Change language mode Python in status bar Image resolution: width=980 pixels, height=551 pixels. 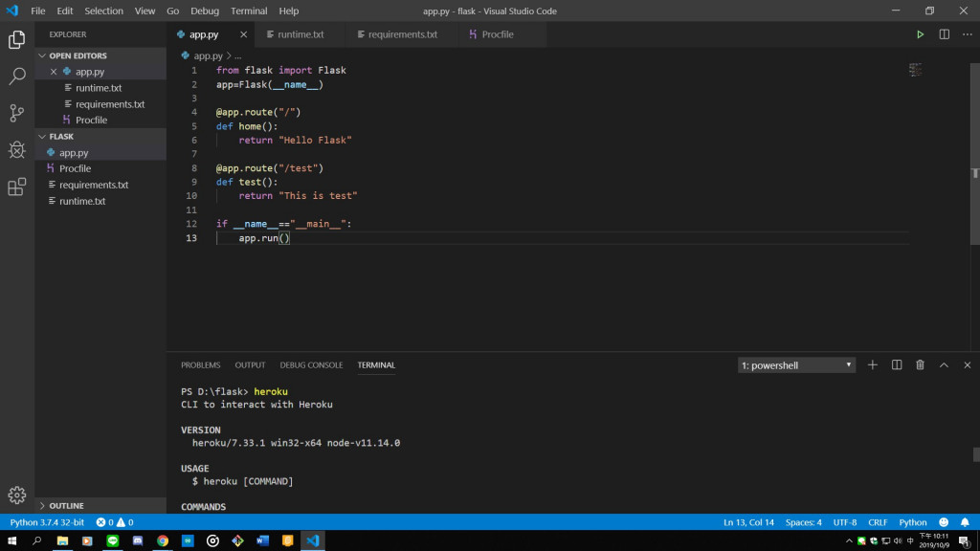pyautogui.click(x=912, y=522)
